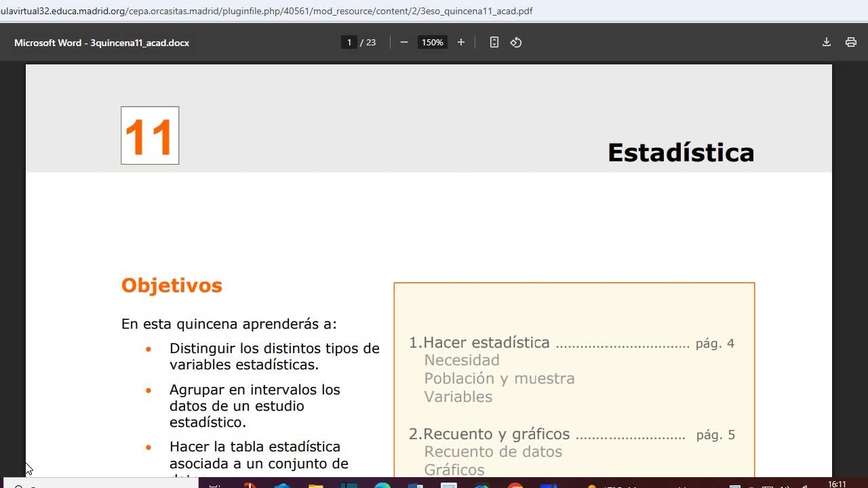Click the orange chapter number 11
This screenshot has width=868, height=488.
(150, 136)
